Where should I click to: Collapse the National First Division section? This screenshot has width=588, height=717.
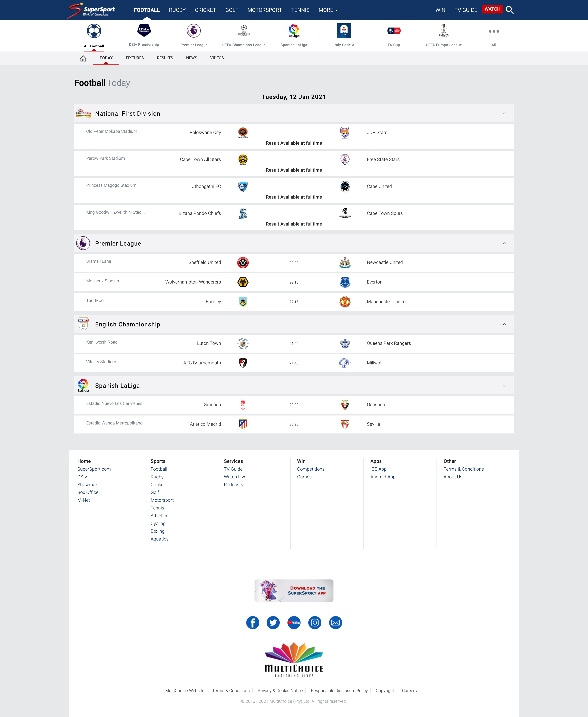[x=504, y=114]
